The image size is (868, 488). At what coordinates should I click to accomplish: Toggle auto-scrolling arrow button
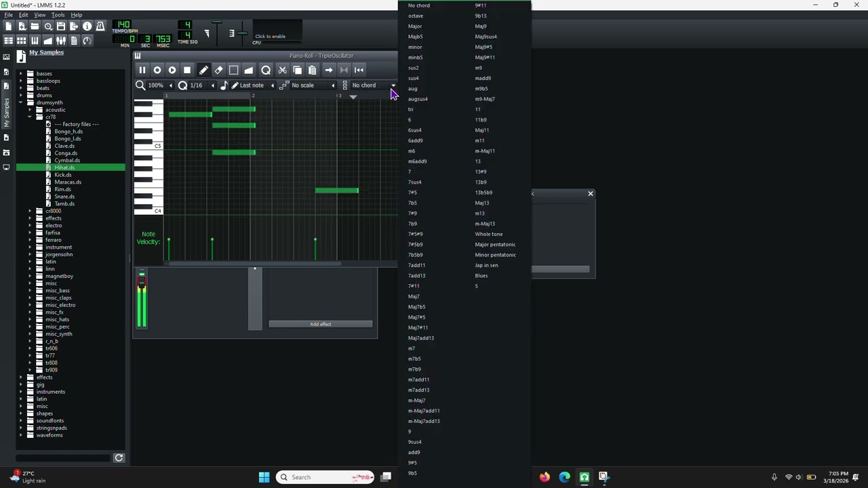pyautogui.click(x=329, y=70)
